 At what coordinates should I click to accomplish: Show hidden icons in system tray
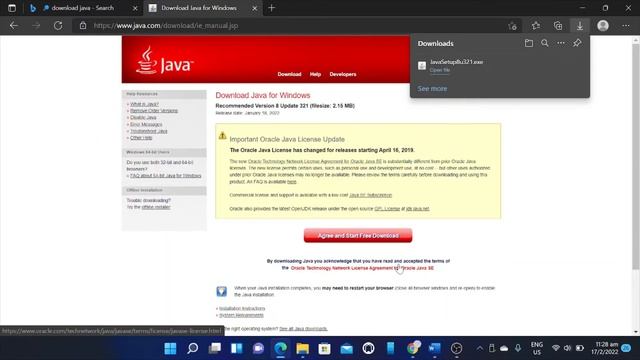click(x=480, y=348)
